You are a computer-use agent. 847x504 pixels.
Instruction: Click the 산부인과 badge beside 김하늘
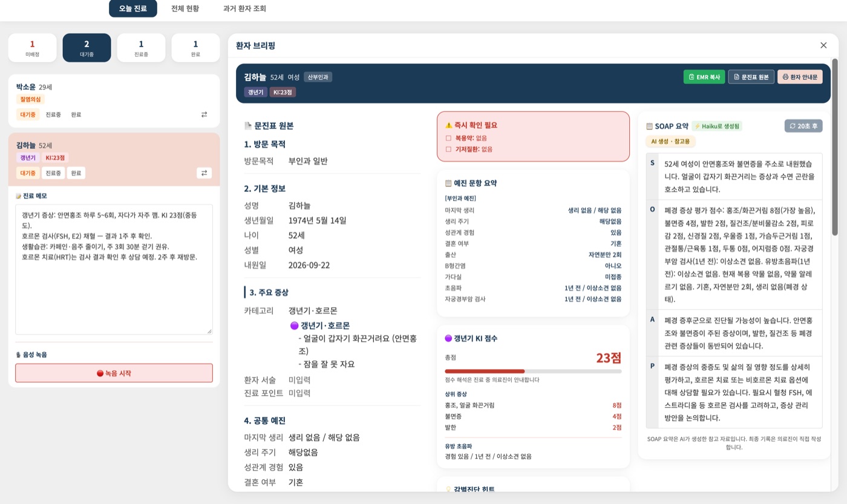318,77
